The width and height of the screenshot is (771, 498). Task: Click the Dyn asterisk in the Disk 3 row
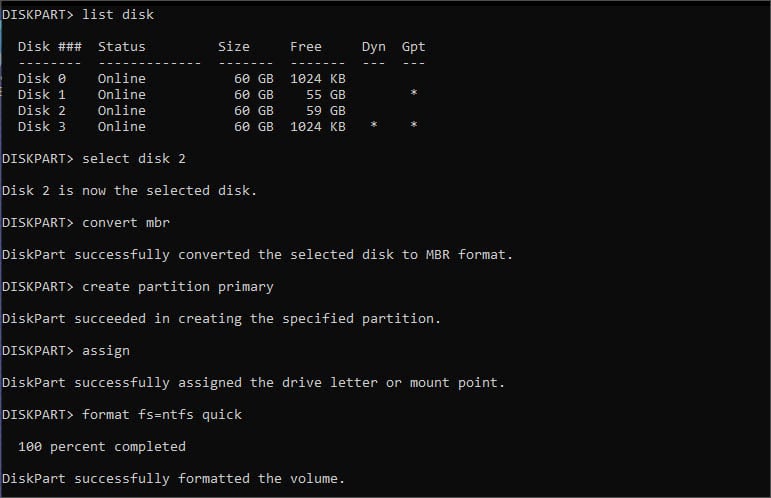pos(373,127)
